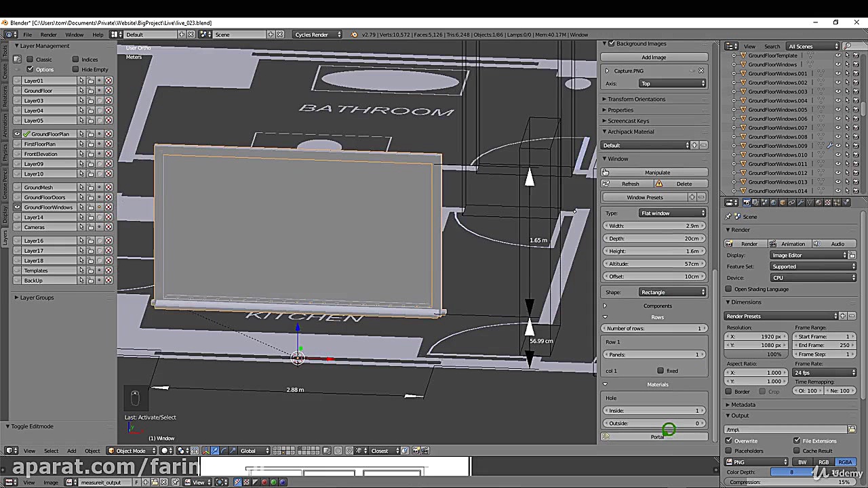Open the Cycles Render engine dropdown
Viewport: 868px width, 488px height.
coord(316,35)
